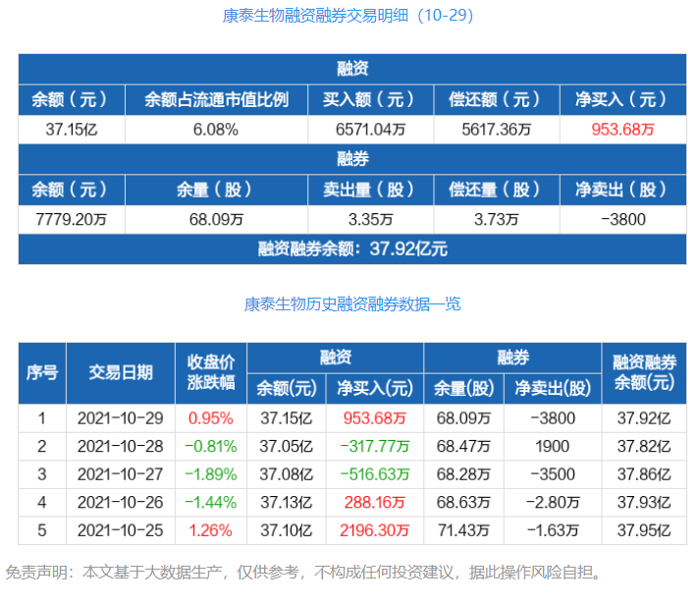Click the 71.43万 remaining shares cell
700x605 pixels.
point(463,530)
